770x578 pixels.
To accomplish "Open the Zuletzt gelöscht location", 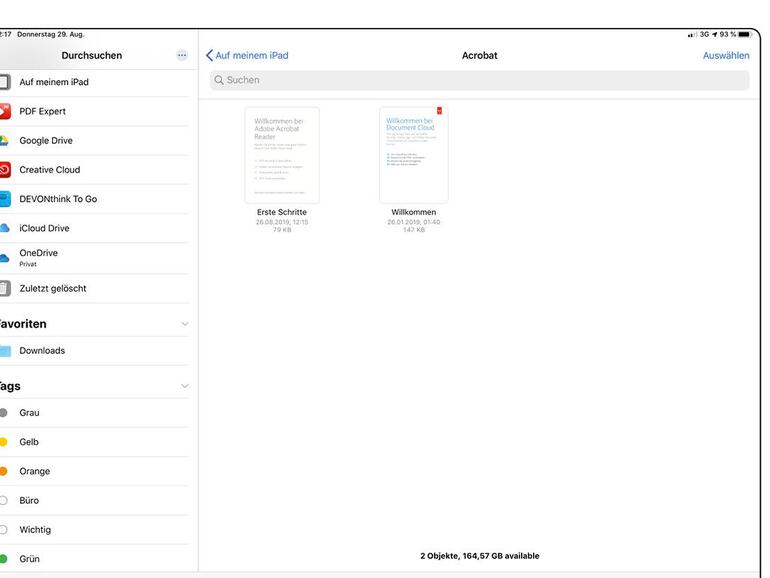I will point(94,288).
